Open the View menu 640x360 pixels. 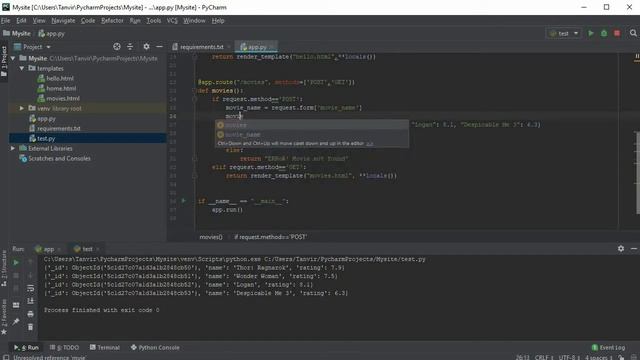[39, 20]
